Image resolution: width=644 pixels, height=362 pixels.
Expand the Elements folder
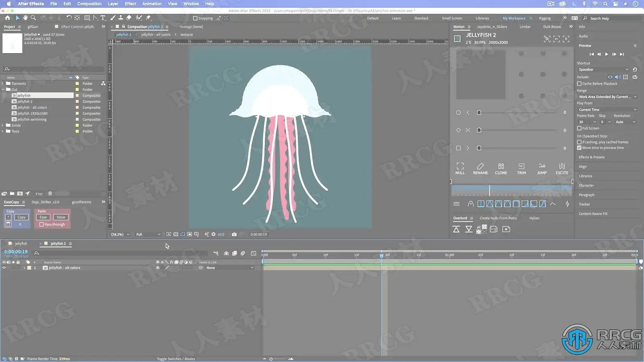click(x=3, y=84)
